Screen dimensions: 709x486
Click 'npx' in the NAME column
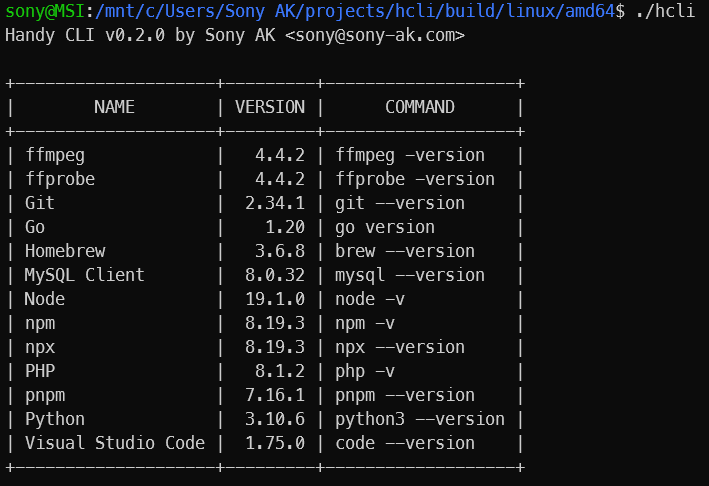click(40, 348)
